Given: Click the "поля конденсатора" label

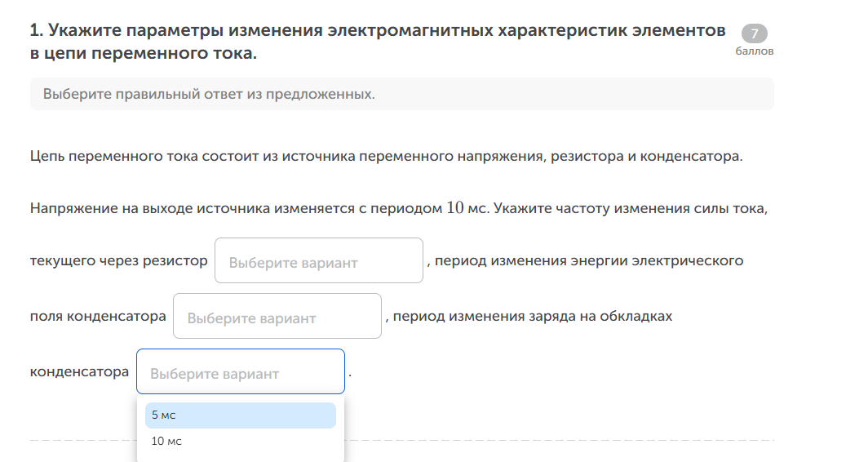Looking at the screenshot, I should pyautogui.click(x=98, y=317).
